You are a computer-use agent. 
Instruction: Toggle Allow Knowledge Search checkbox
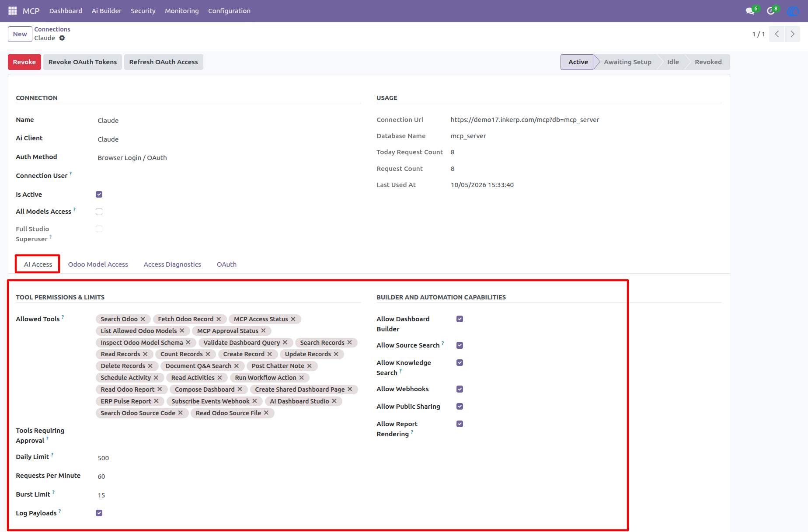(460, 363)
